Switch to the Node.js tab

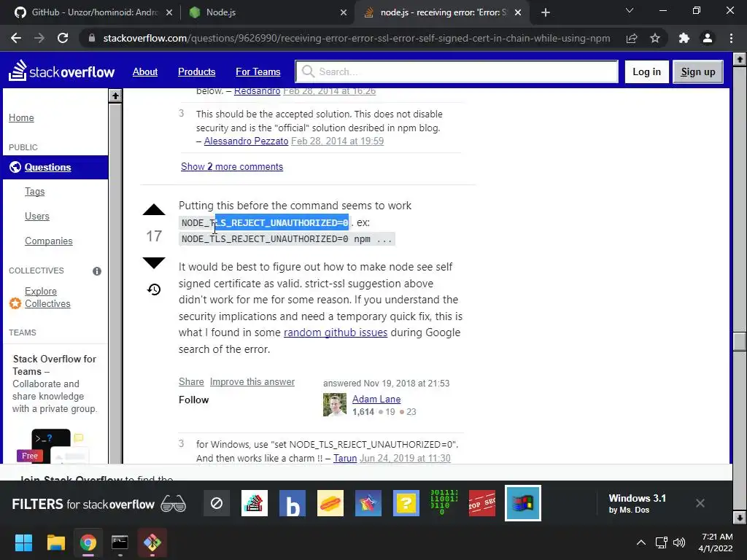pyautogui.click(x=267, y=12)
